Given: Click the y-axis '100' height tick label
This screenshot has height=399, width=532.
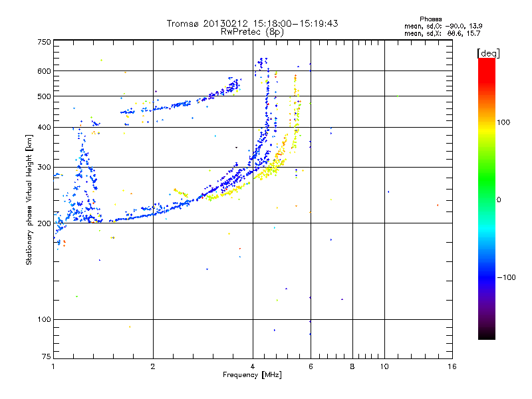Looking at the screenshot, I should click(x=44, y=320).
